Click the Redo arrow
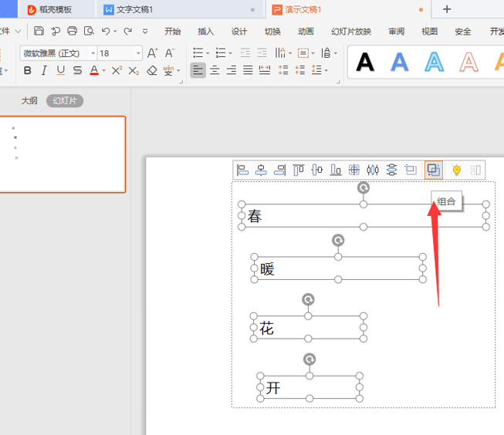The image size is (504, 435). pos(128,31)
